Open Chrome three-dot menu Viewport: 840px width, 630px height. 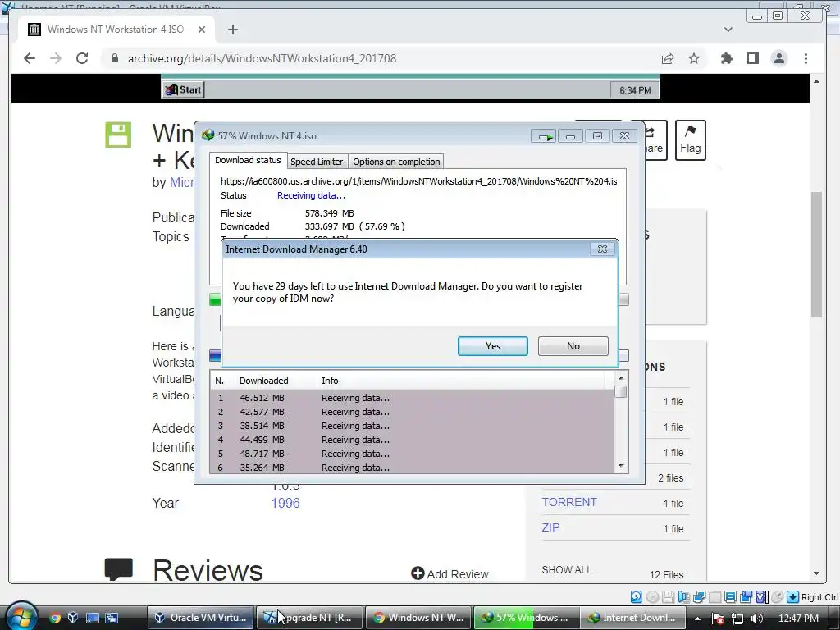[806, 58]
